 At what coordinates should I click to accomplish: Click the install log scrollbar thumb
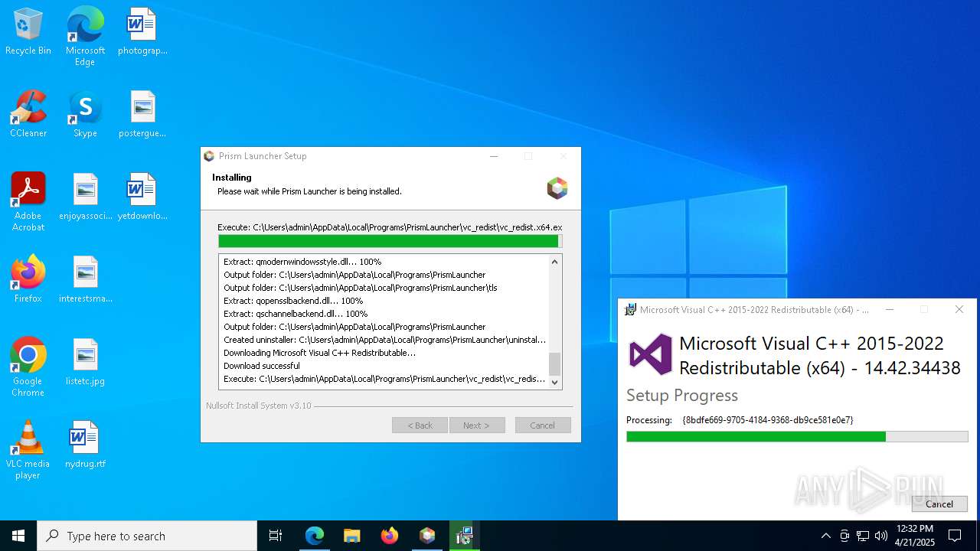[x=555, y=364]
